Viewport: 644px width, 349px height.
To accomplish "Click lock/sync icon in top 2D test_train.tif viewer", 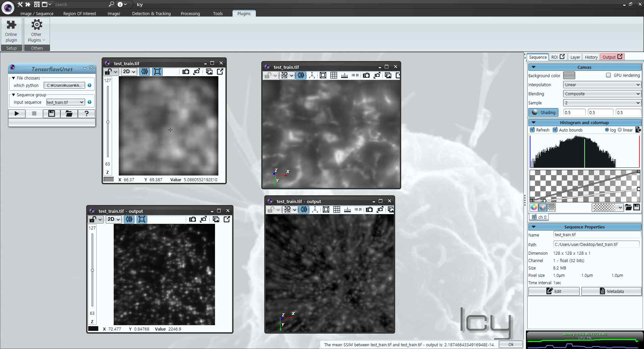I will 111,72.
